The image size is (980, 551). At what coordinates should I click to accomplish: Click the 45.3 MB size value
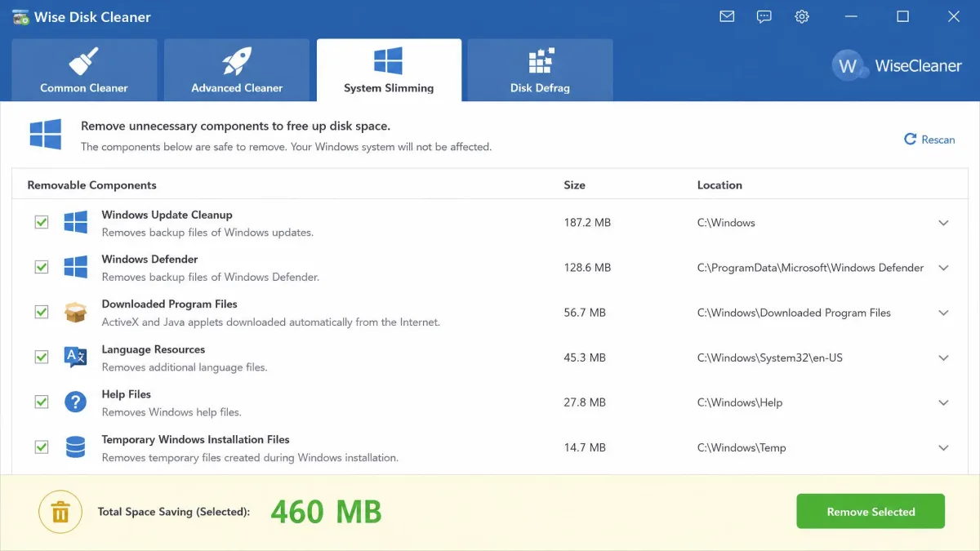tap(585, 358)
